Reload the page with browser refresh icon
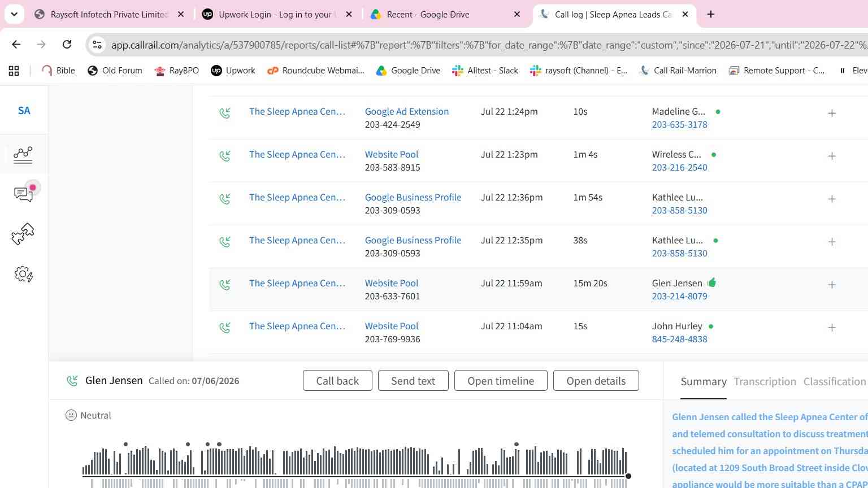 (x=67, y=44)
